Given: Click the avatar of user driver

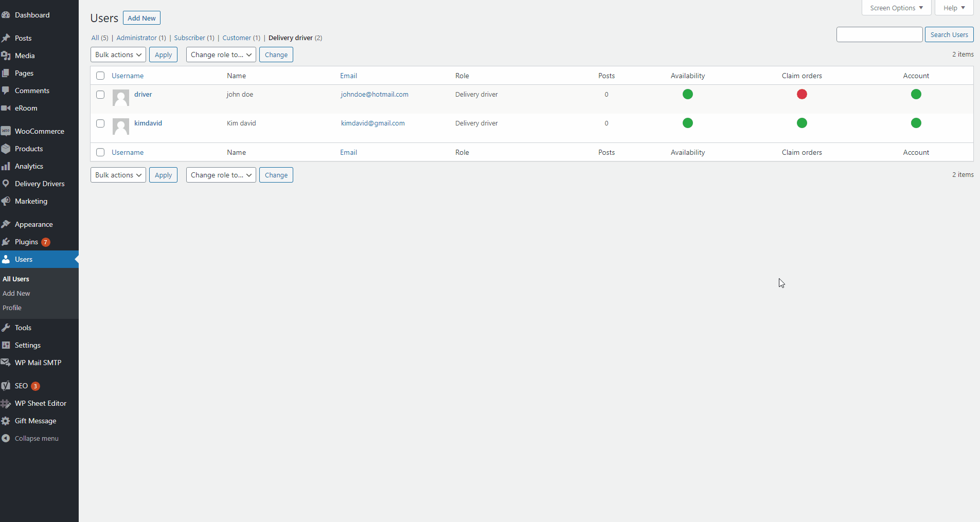Looking at the screenshot, I should point(121,98).
